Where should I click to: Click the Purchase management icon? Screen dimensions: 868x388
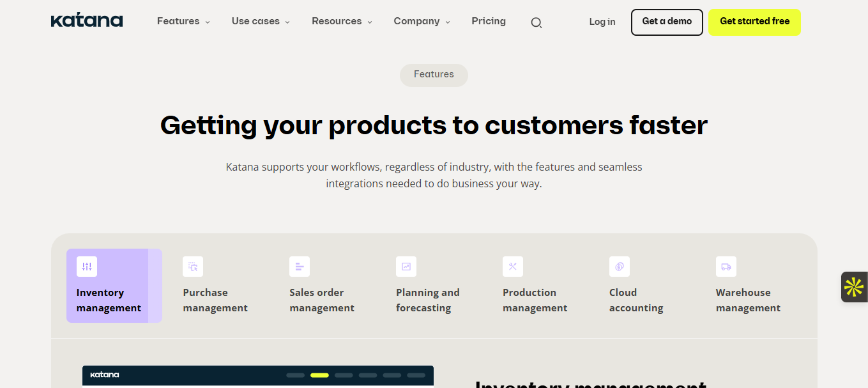click(193, 267)
